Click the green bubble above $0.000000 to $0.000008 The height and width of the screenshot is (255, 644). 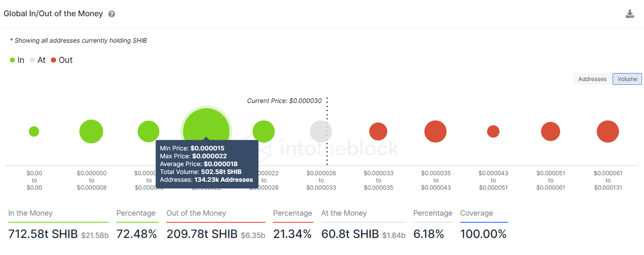point(91,131)
